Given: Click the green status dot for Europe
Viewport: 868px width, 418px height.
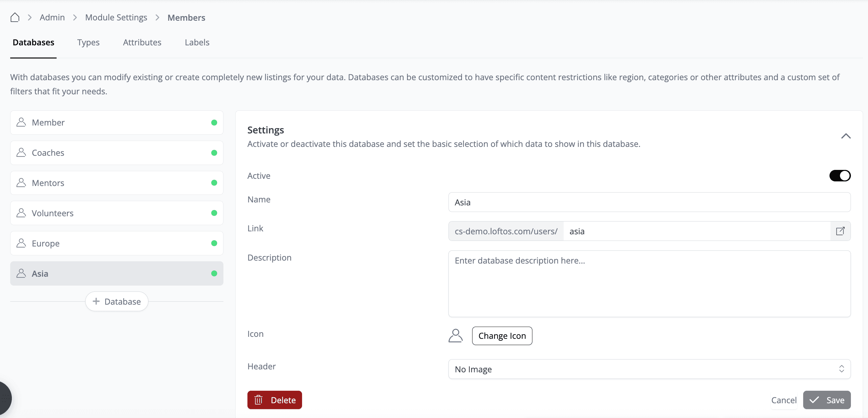Looking at the screenshot, I should click(214, 243).
